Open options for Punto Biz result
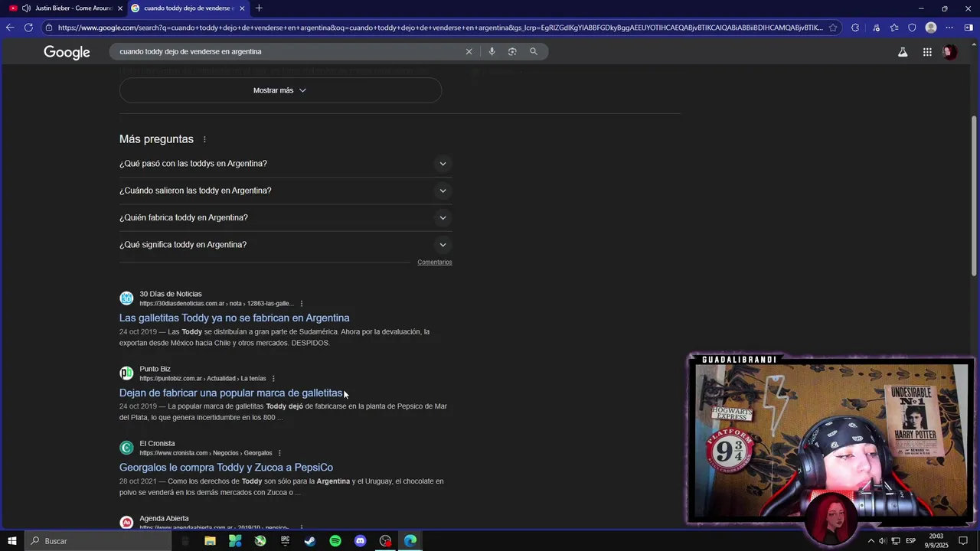Screen dimensions: 980x551 (x=273, y=379)
